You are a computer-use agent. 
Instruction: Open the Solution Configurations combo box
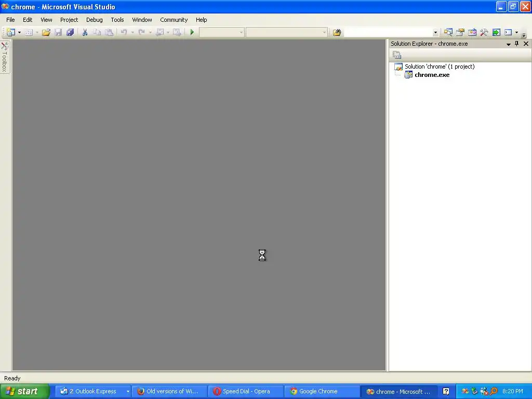pyautogui.click(x=221, y=32)
